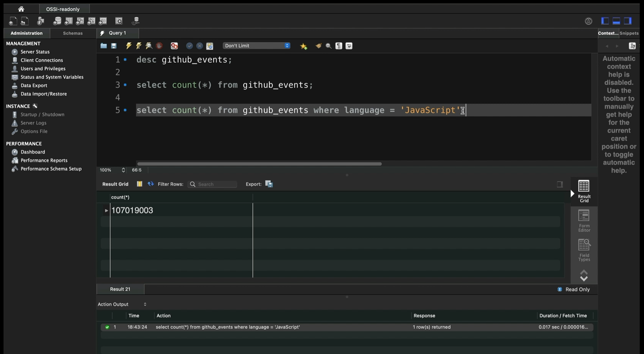Image resolution: width=644 pixels, height=354 pixels.
Task: Open Status and System Variables
Action: click(x=52, y=77)
